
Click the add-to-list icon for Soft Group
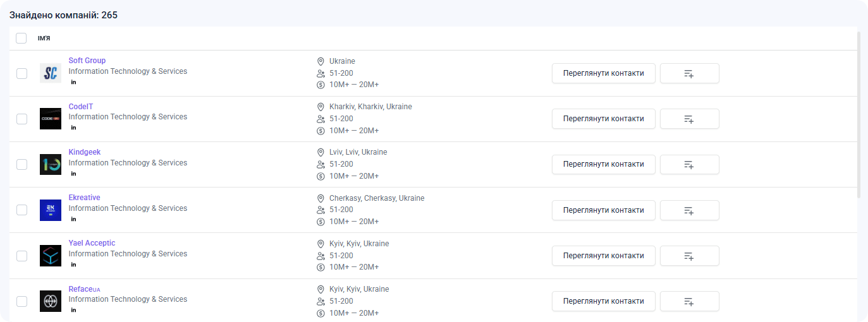[x=689, y=73]
